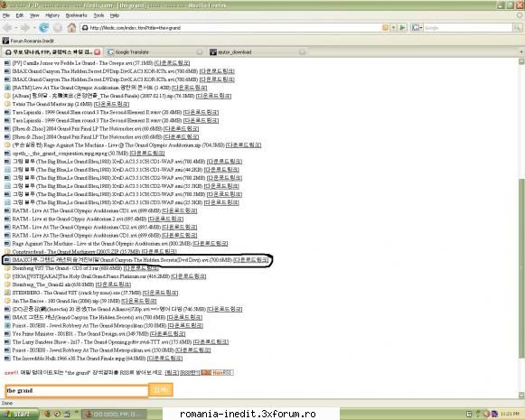Click second quick launch icon on taskbar
Screen dimensions: 525x420
(57, 414)
